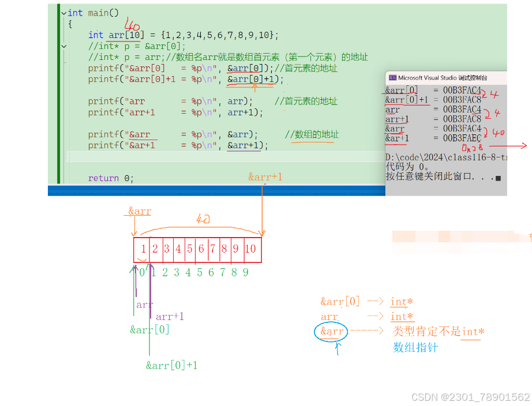Click console output row 'arr+1'

[433, 119]
